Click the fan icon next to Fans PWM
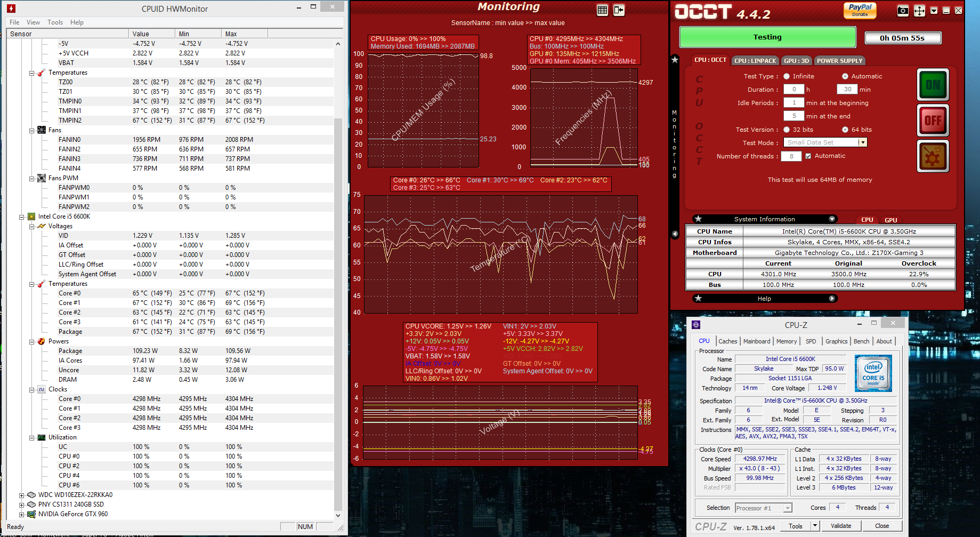 [42, 178]
